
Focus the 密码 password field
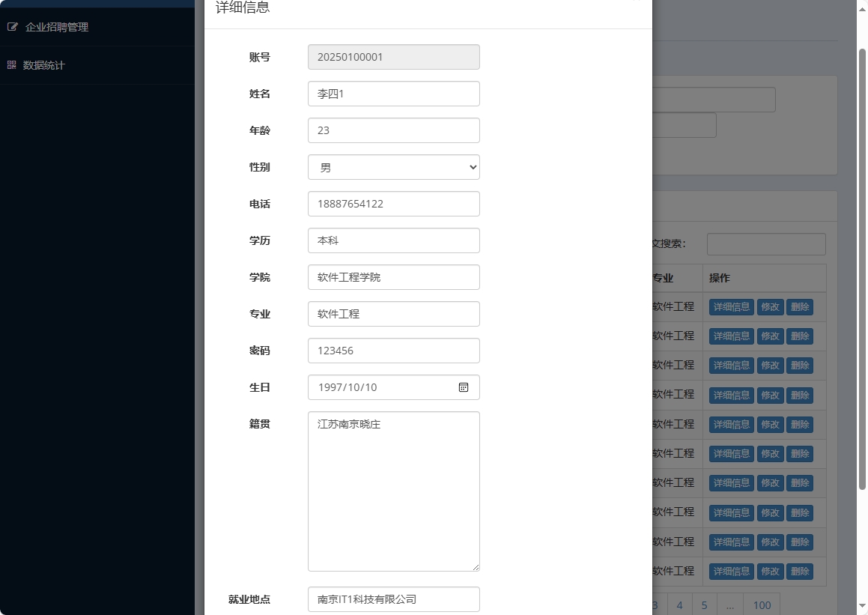[393, 350]
